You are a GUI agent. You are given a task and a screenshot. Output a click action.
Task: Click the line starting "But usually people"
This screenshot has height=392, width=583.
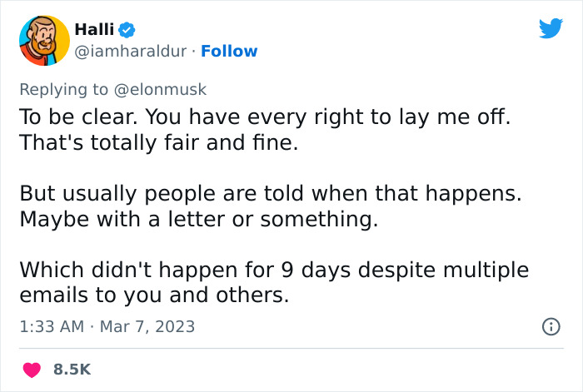(x=270, y=194)
